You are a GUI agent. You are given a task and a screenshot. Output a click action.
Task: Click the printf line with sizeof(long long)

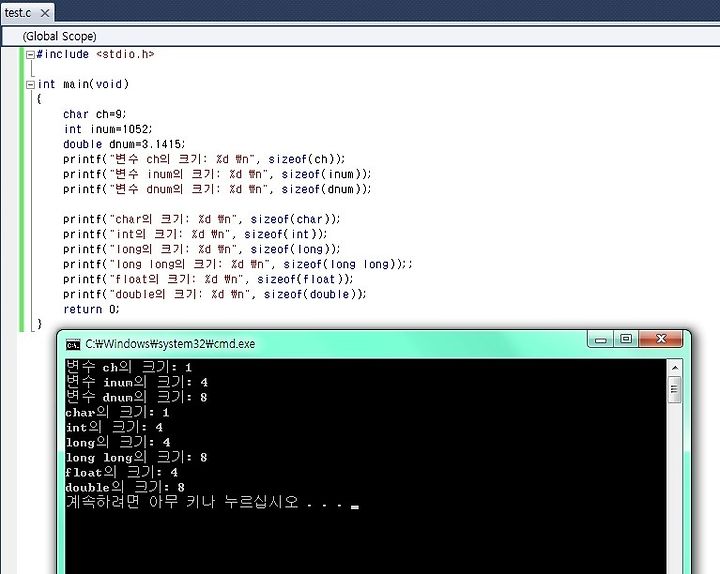coord(238,264)
